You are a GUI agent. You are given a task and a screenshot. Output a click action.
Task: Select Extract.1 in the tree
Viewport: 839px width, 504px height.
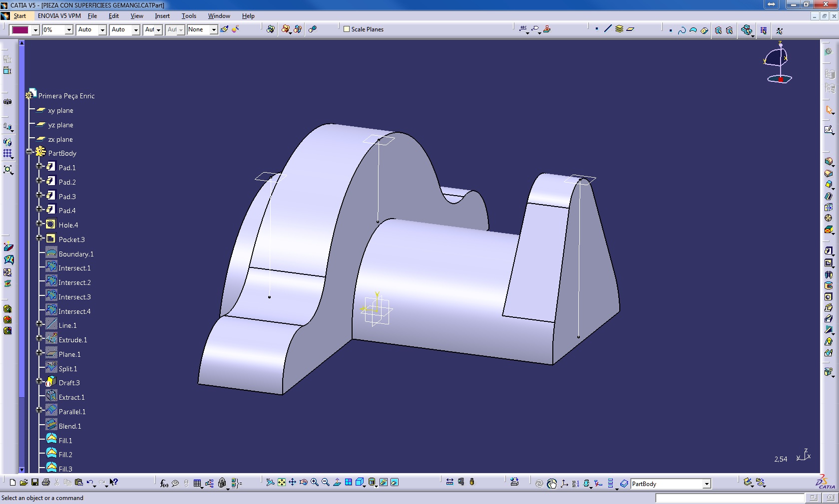(x=71, y=397)
